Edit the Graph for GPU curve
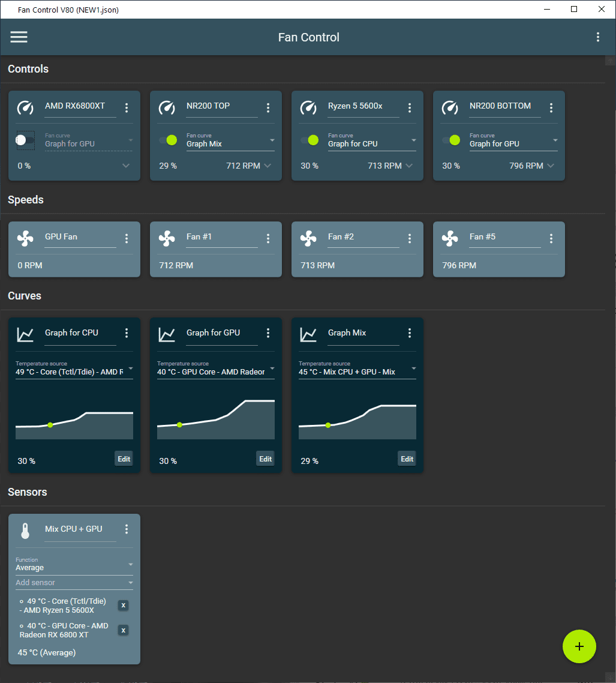The image size is (616, 683). coord(266,459)
